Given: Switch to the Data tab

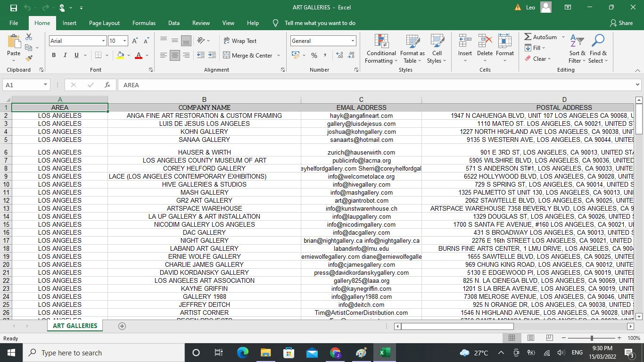Looking at the screenshot, I should [x=174, y=23].
